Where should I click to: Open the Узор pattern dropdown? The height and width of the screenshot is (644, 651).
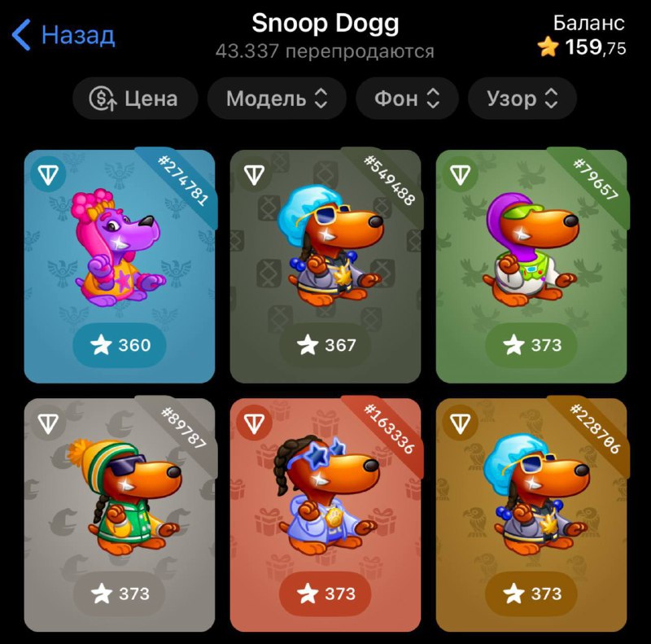coord(522,99)
